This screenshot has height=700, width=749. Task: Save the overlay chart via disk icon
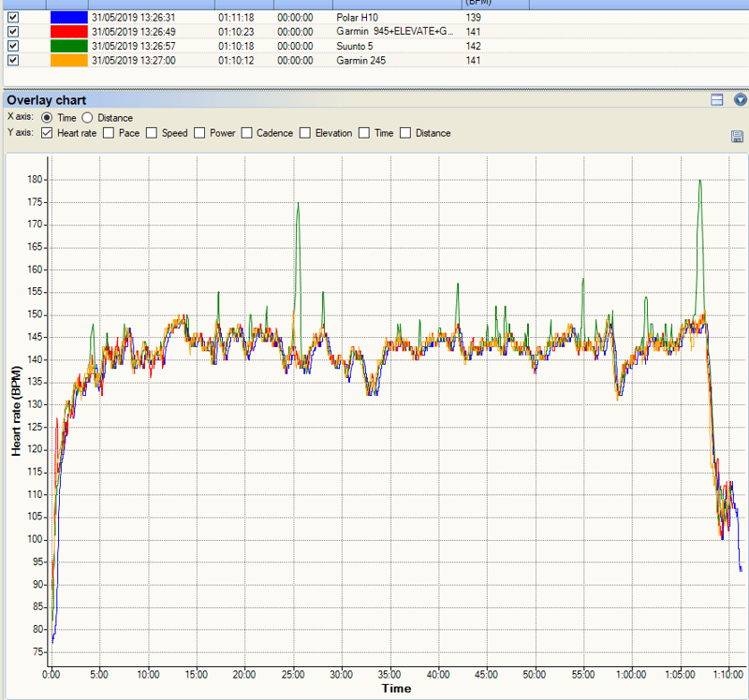tap(737, 136)
